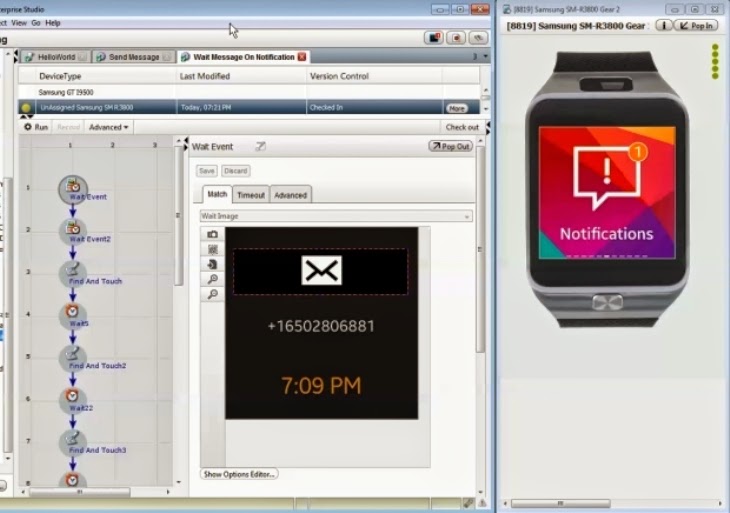
Task: Click the Gear 2 window horizontal scrollbar
Action: coord(561,503)
